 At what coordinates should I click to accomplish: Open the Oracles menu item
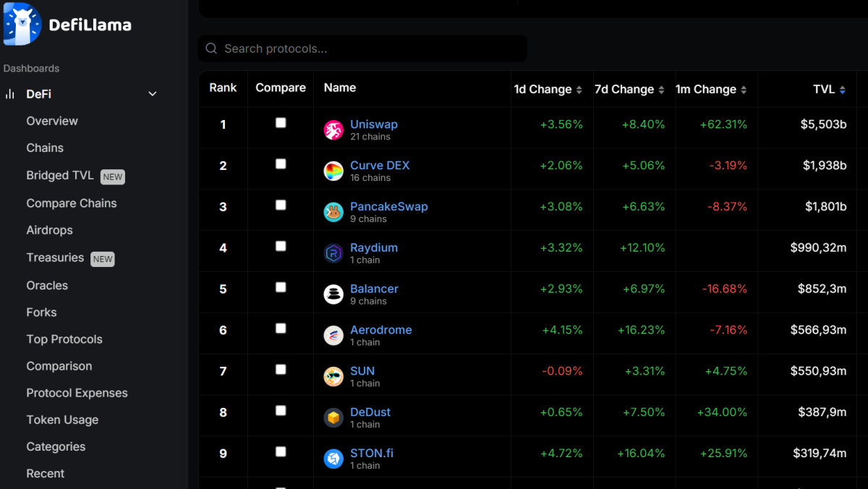[x=47, y=286]
